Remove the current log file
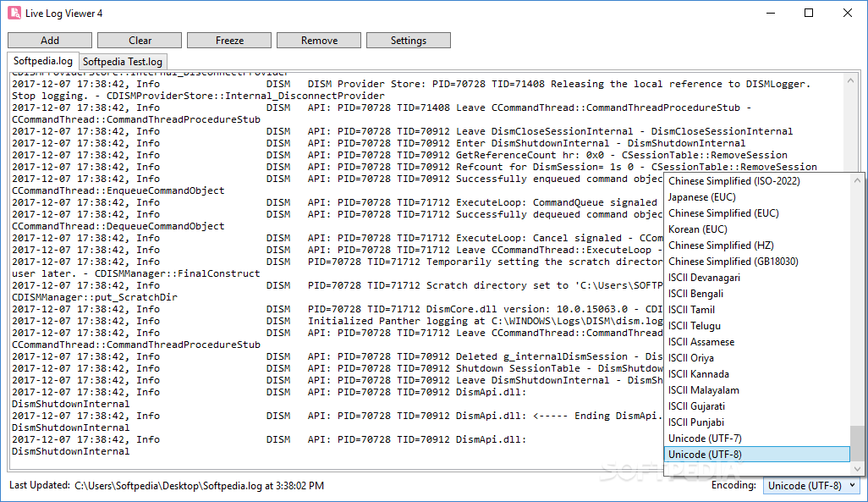This screenshot has width=868, height=502. pos(318,40)
